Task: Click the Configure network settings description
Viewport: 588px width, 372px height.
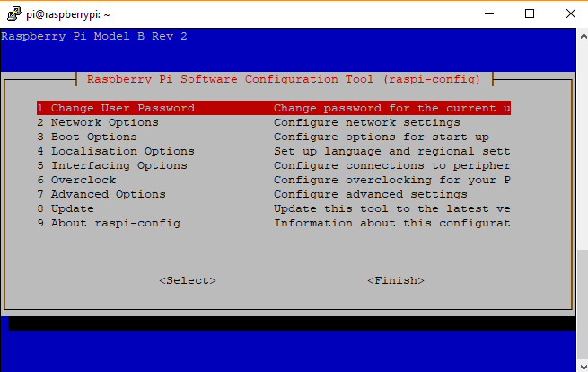Action: 367,123
